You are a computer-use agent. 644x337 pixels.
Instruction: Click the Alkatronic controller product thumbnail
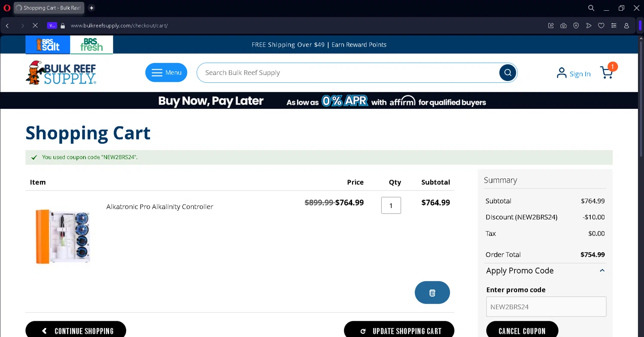click(x=63, y=236)
